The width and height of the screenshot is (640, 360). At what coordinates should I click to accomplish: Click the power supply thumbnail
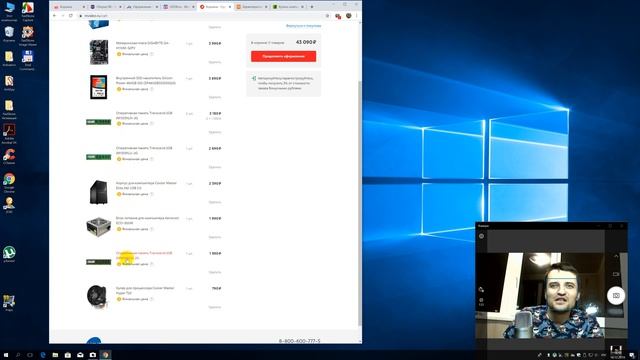(x=98, y=227)
